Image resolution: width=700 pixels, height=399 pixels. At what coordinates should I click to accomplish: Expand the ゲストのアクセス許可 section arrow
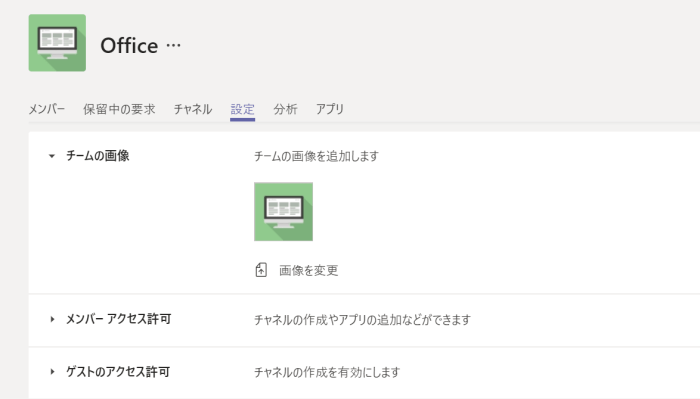click(52, 372)
